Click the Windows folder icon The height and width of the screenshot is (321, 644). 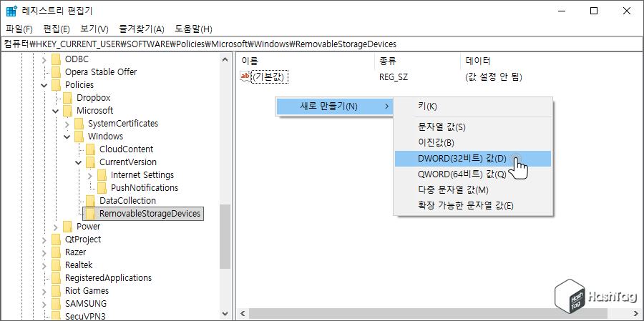79,137
